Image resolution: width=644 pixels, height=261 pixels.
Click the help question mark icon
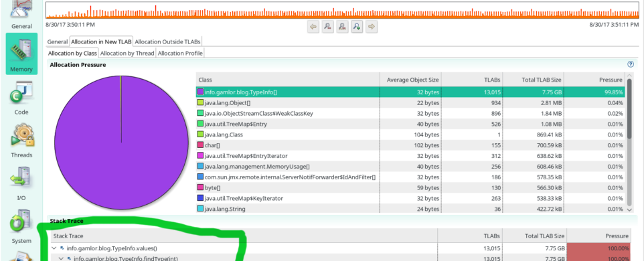(631, 64)
